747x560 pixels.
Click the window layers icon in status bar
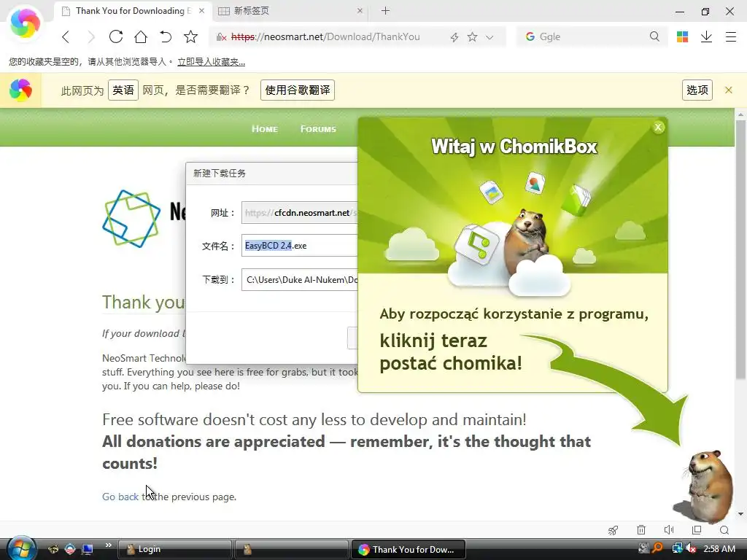coord(697,530)
